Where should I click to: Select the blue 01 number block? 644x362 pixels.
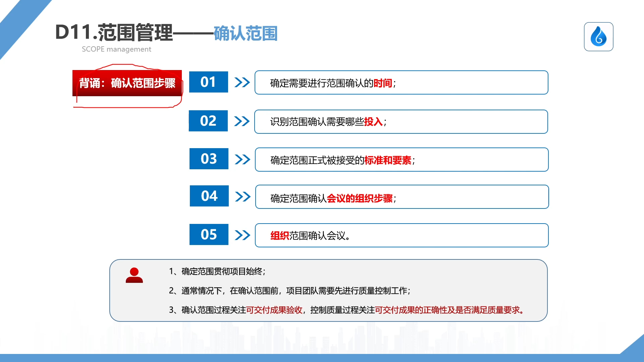(209, 82)
